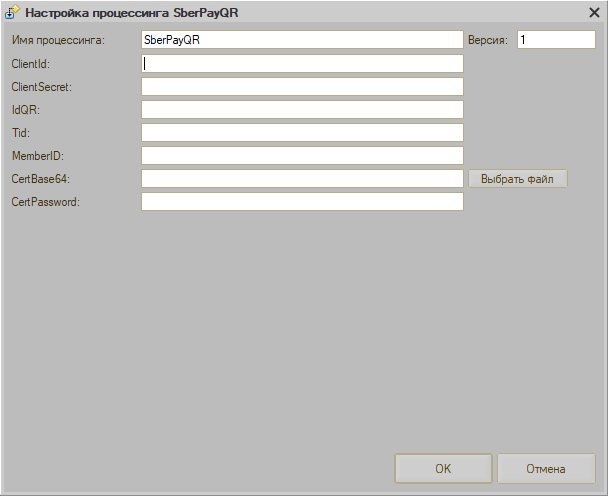Click the Имя процессинга input field
Viewport: 608px width, 496px height.
pyautogui.click(x=302, y=40)
